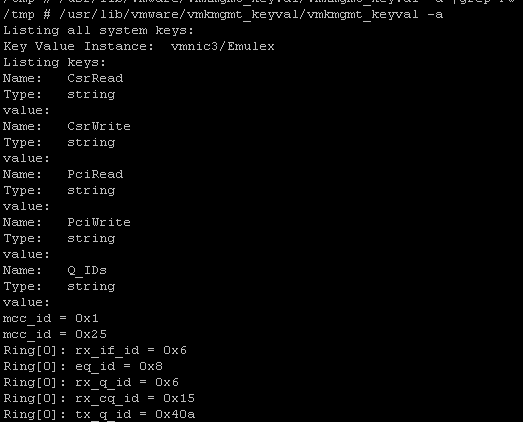Image resolution: width=523 pixels, height=422 pixels.
Task: Click the 'Listing keys:' line
Action: pos(54,62)
